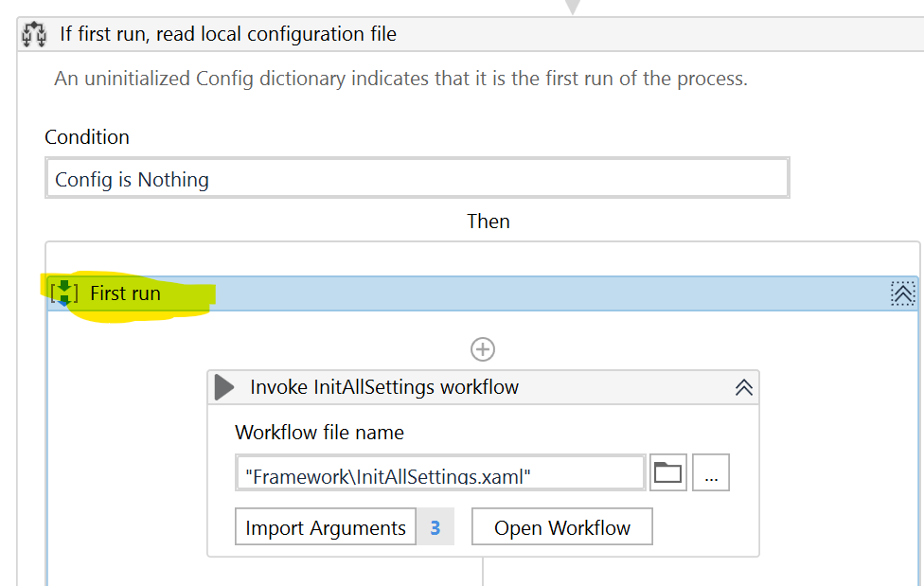Click the uninitialized Config dictionary annotation text

tap(400, 79)
